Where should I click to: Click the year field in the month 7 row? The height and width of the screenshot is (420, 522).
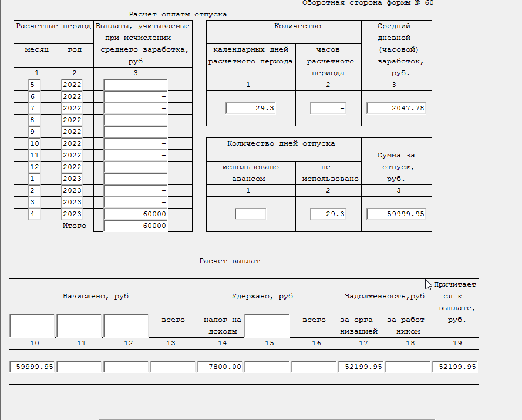(72, 108)
